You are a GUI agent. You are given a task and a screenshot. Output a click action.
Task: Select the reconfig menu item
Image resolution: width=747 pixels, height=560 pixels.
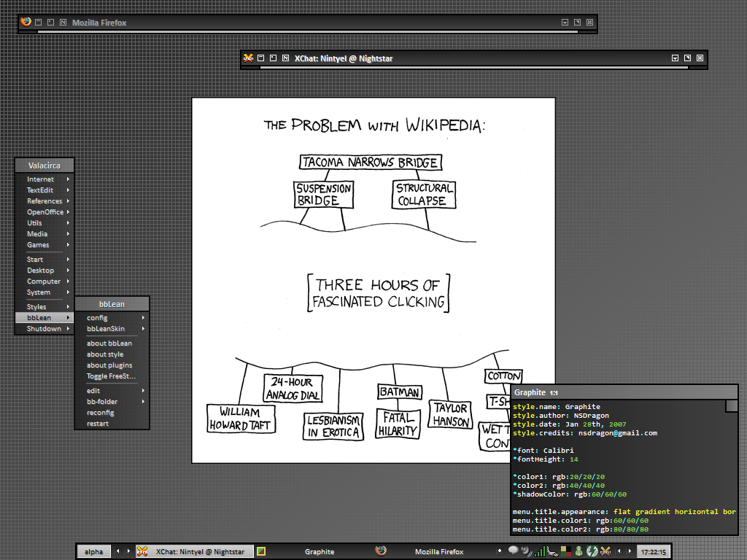pyautogui.click(x=112, y=413)
